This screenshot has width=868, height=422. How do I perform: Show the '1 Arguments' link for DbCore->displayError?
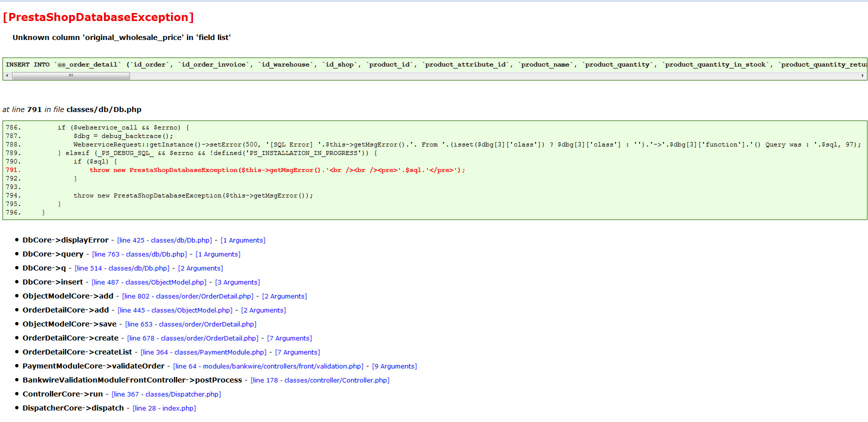(243, 240)
